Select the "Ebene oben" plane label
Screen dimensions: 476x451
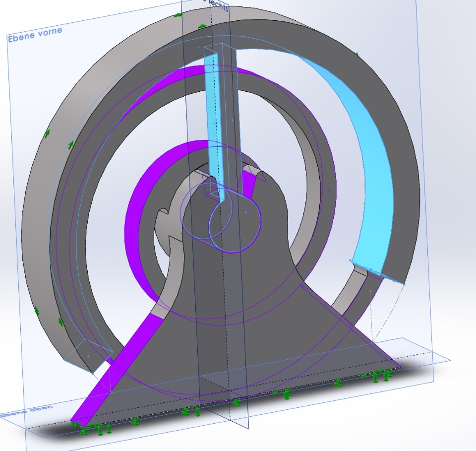pos(27,411)
